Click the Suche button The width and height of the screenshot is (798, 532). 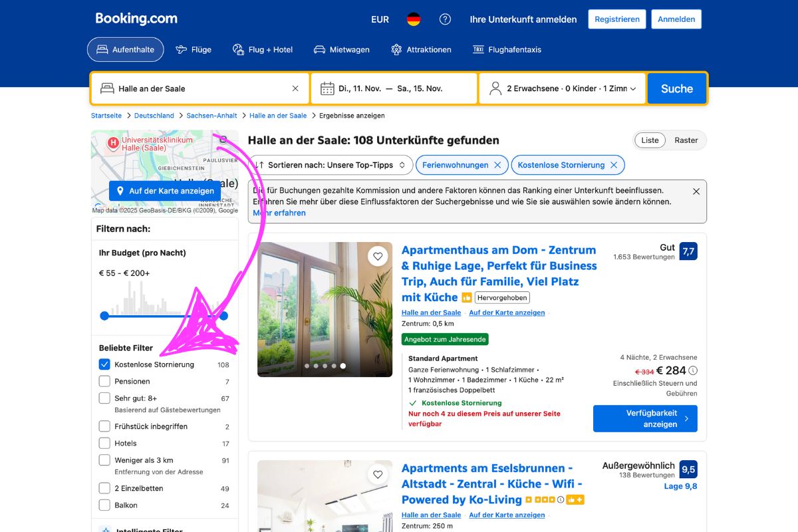tap(676, 88)
